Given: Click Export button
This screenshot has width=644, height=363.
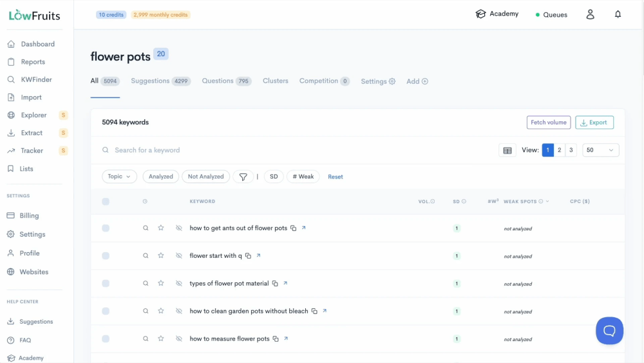Looking at the screenshot, I should pyautogui.click(x=594, y=123).
